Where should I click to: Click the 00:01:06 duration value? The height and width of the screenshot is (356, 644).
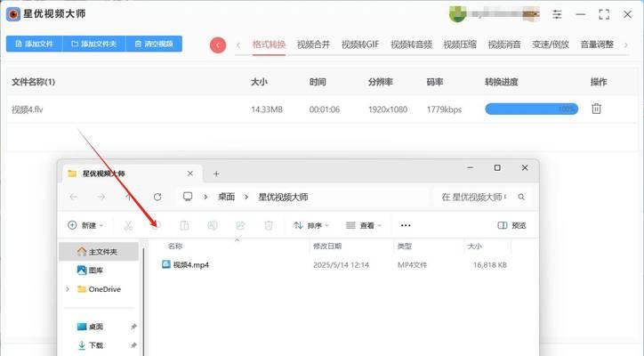tap(325, 109)
